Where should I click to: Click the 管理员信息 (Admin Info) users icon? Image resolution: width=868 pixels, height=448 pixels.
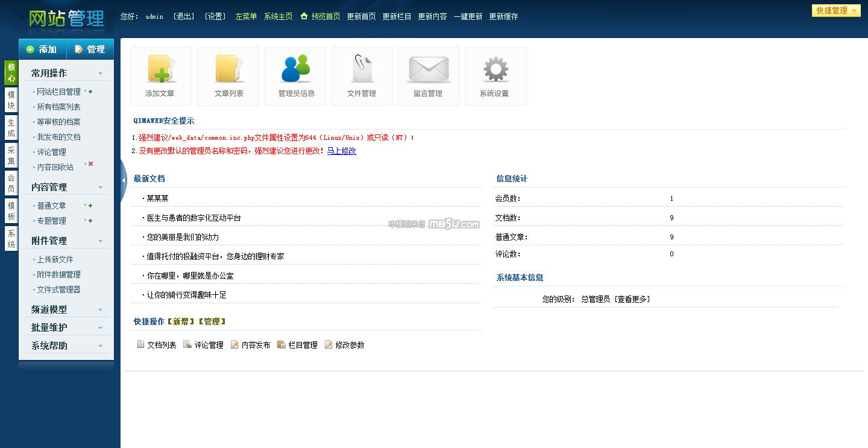(x=295, y=76)
